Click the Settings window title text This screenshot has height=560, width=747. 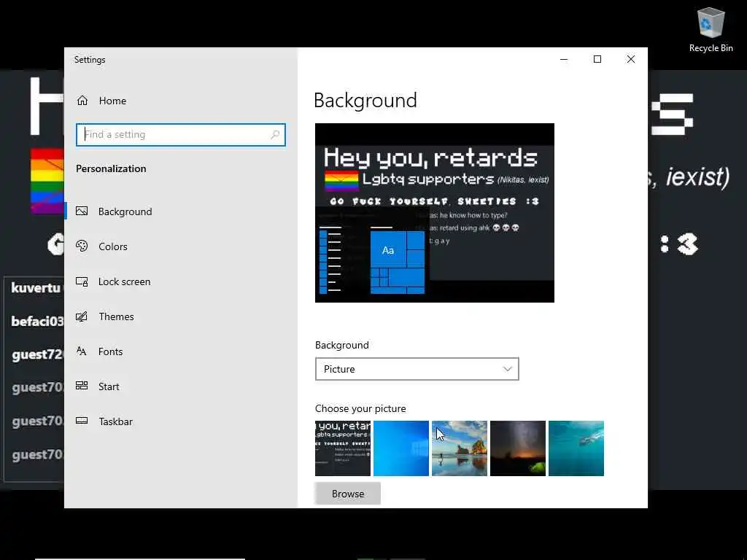90,60
